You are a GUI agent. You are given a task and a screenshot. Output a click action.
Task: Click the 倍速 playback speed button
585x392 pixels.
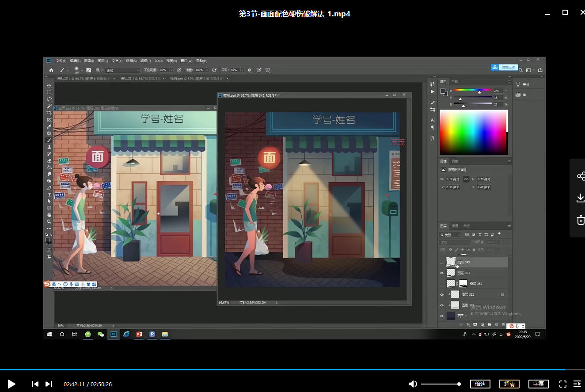click(480, 384)
